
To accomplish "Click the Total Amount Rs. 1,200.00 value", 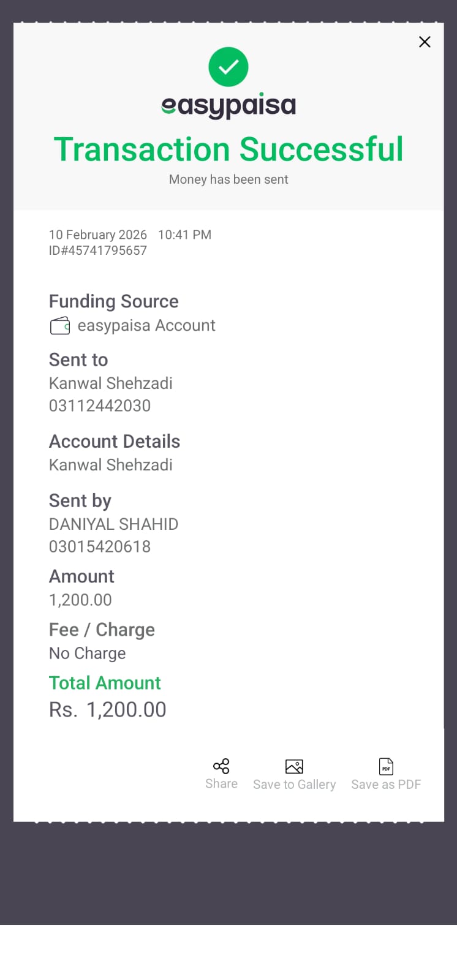I will 108,709.
